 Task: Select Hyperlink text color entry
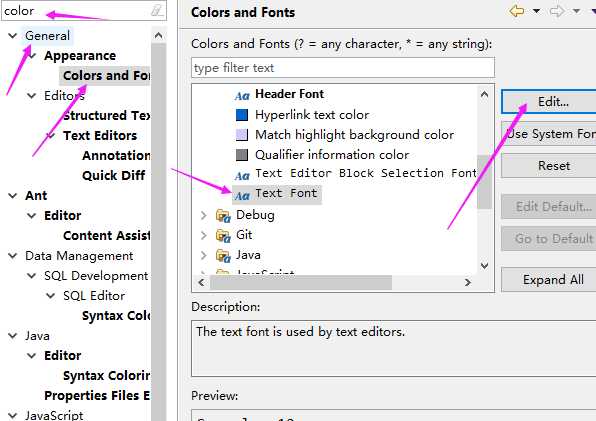click(x=312, y=115)
